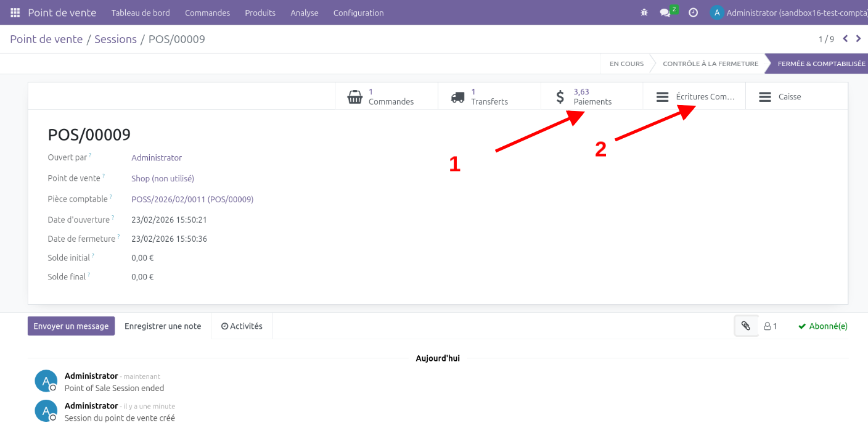
Task: Expand the Configuration menu
Action: tap(358, 12)
